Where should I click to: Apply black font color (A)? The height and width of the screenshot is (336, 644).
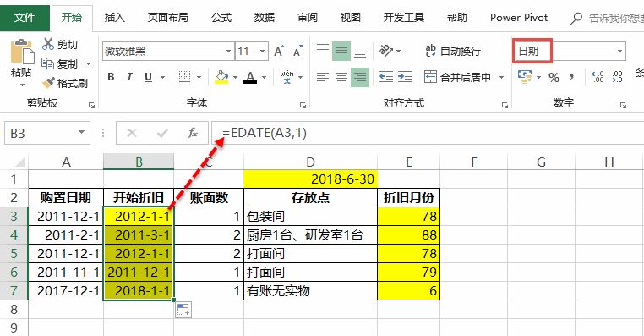[x=250, y=77]
